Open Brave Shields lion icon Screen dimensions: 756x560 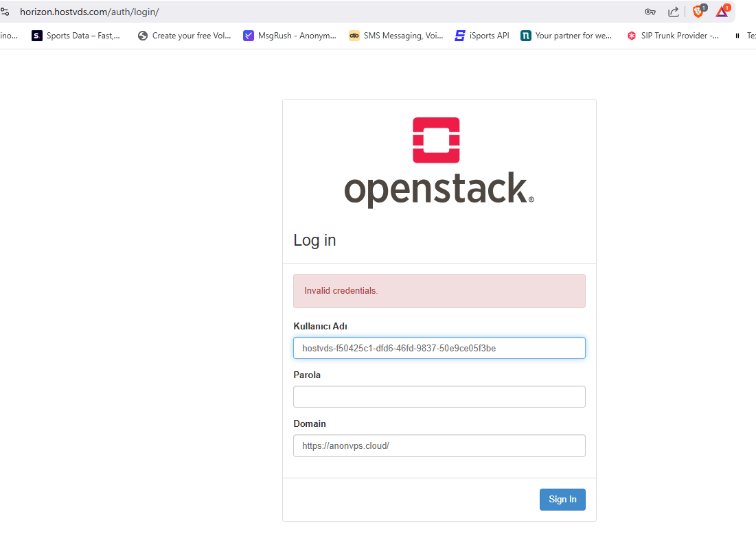(698, 11)
